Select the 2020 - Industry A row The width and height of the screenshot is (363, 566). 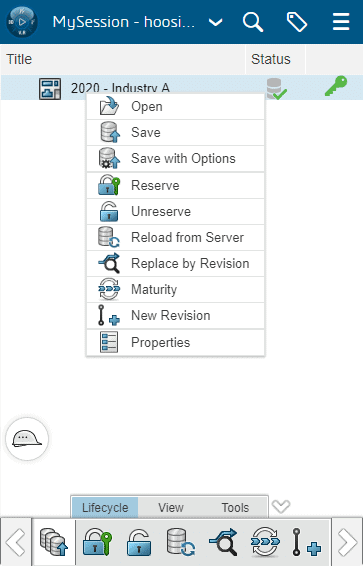click(x=182, y=88)
